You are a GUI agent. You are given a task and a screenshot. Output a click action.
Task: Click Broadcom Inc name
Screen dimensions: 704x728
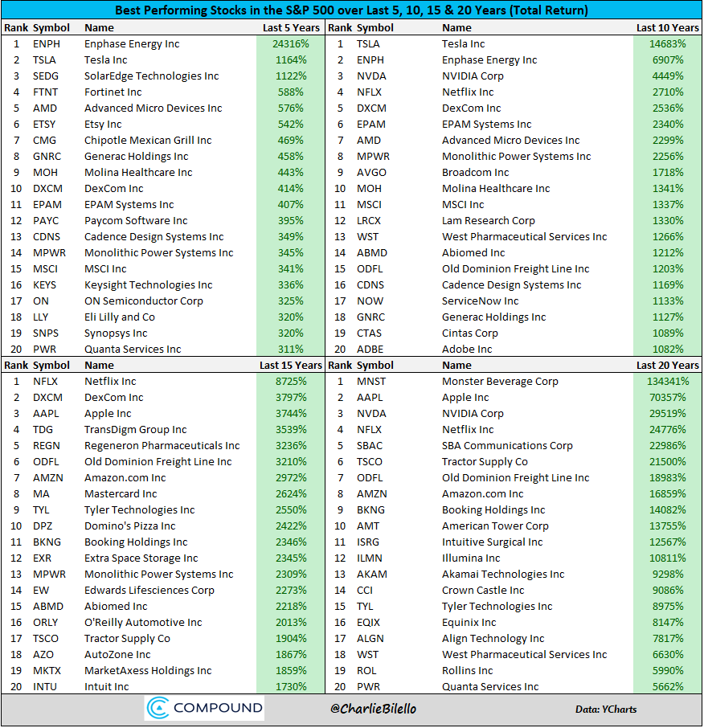[475, 173]
